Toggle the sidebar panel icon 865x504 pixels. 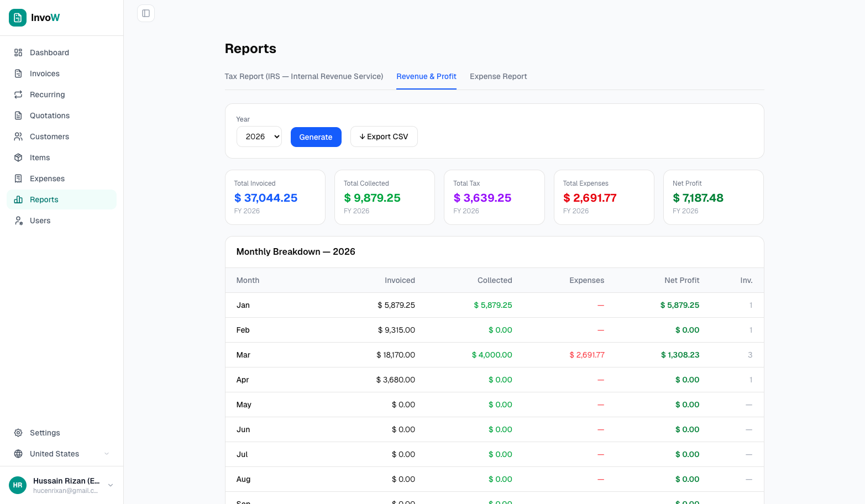click(x=146, y=13)
